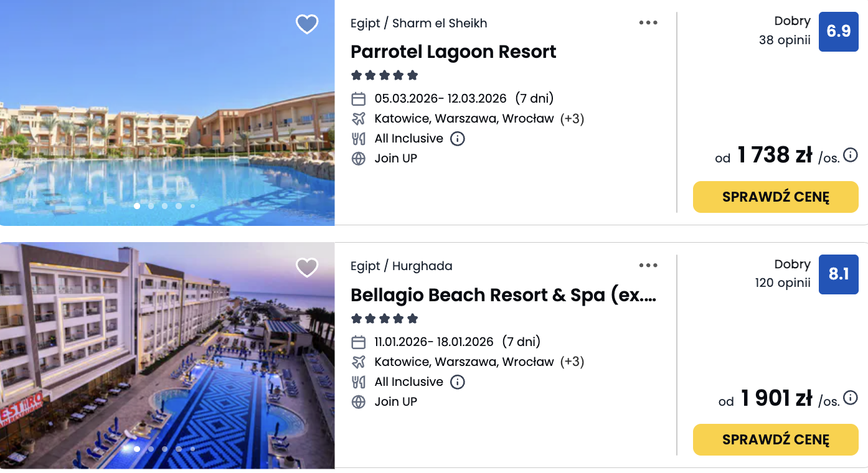Viewport: 868px width, 473px height.
Task: Click SPRAWDŹ CENĘ for Bellagio Beach Resort
Action: [775, 439]
